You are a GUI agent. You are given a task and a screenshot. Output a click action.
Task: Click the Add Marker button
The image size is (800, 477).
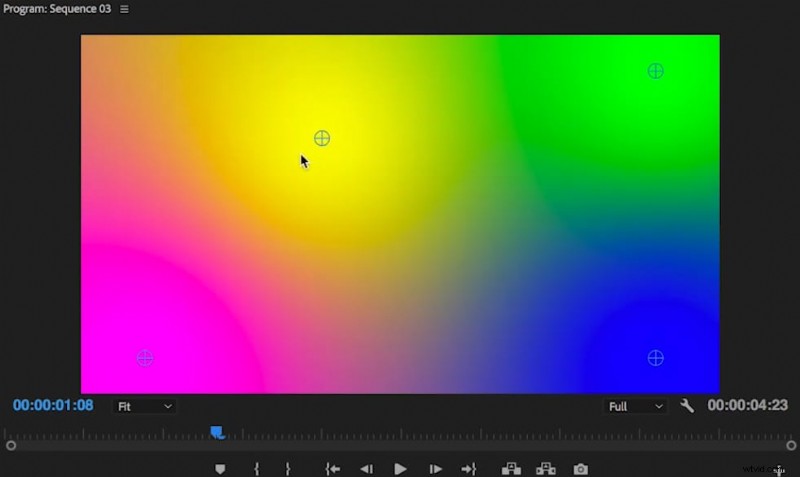coord(220,469)
